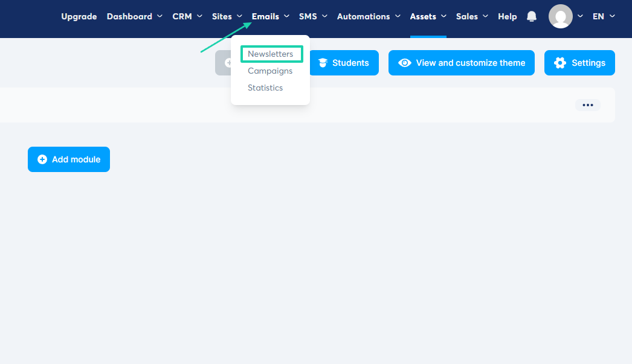This screenshot has height=364, width=632.
Task: Open the Emails menu item
Action: pyautogui.click(x=265, y=16)
